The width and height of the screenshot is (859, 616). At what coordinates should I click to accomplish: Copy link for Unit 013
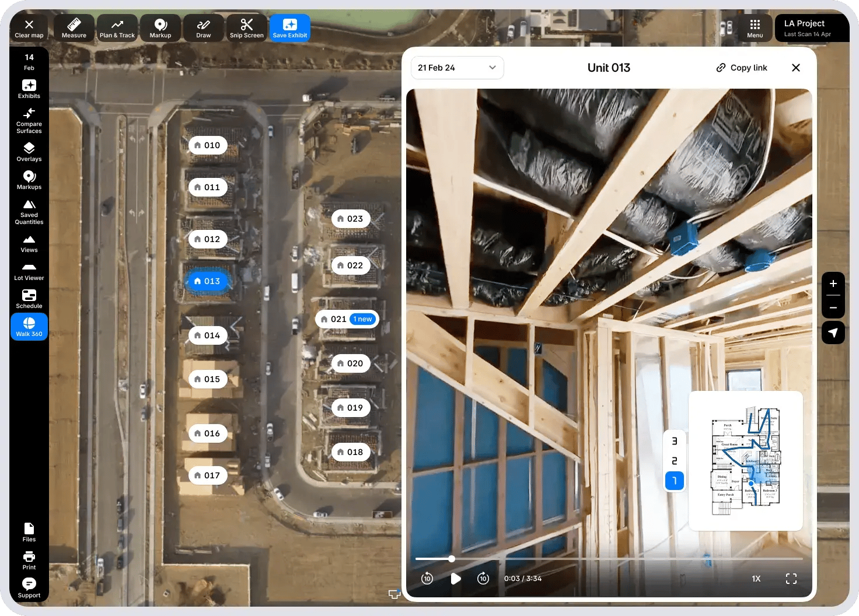coord(741,68)
